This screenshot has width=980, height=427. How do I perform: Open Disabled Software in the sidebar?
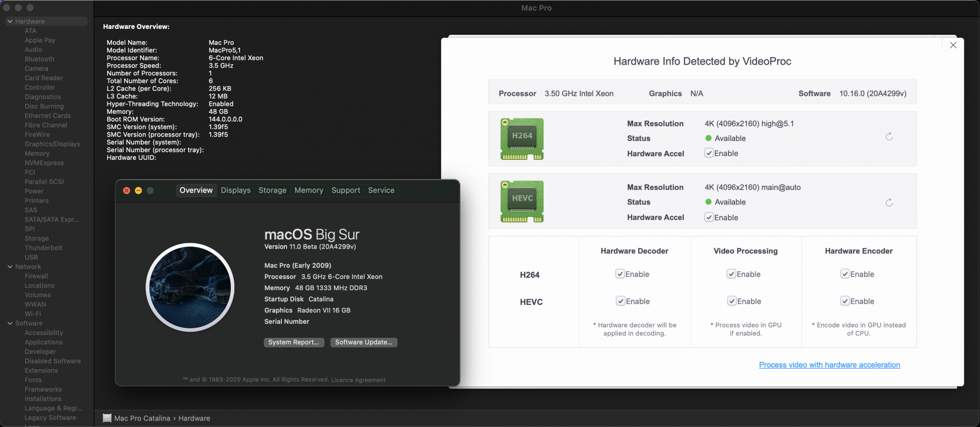tap(52, 361)
